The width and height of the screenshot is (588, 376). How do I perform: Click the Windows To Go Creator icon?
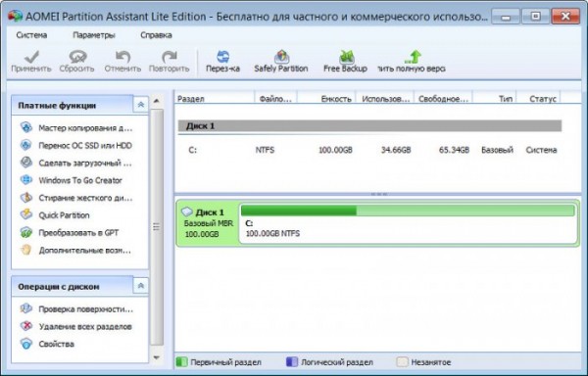pyautogui.click(x=25, y=180)
